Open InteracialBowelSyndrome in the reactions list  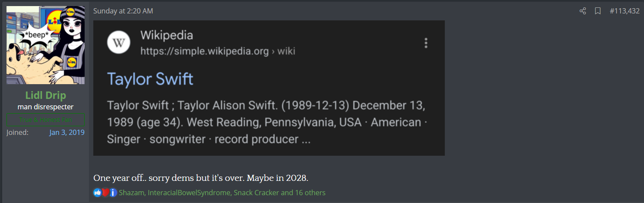tap(189, 193)
